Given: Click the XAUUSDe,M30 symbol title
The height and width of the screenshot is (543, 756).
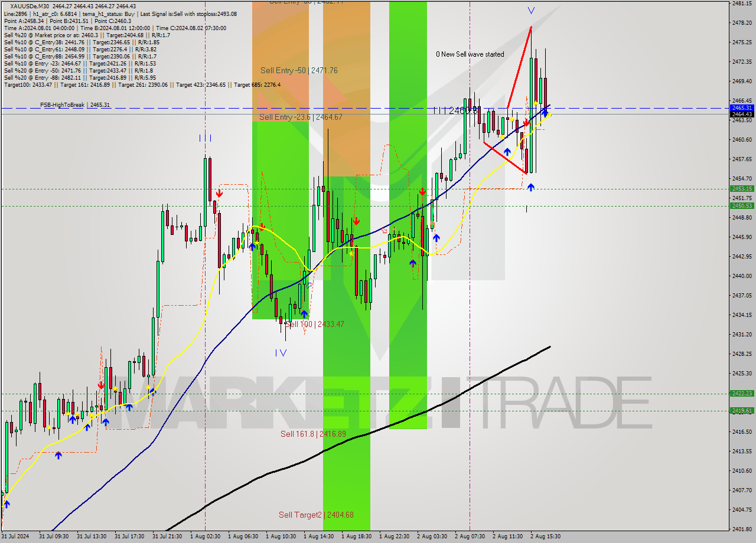Looking at the screenshot, I should pyautogui.click(x=30, y=6).
